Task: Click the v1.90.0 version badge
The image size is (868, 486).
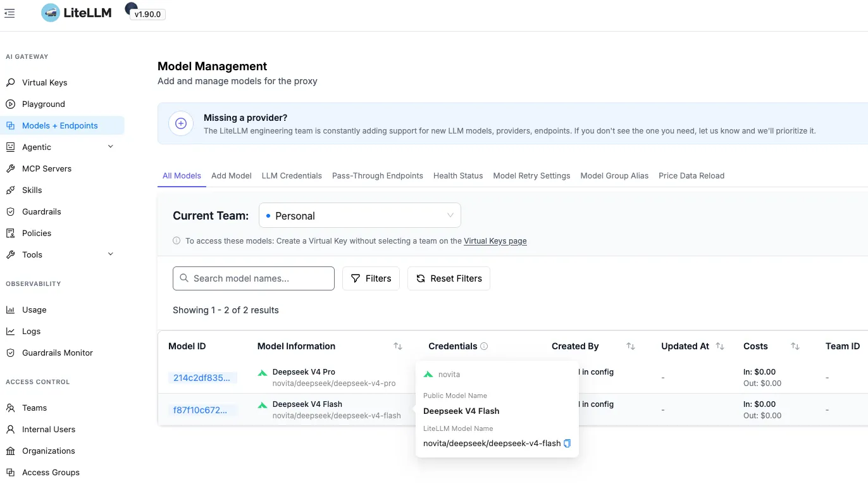Action: [147, 14]
